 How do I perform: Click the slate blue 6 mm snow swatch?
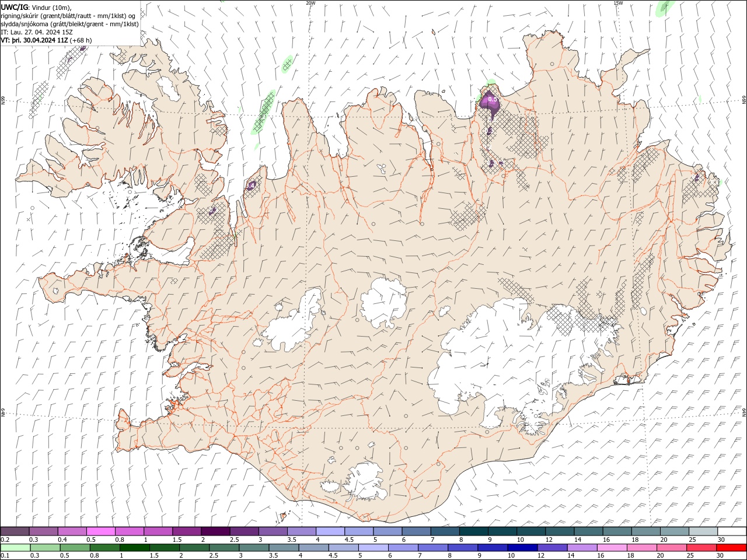point(417,531)
